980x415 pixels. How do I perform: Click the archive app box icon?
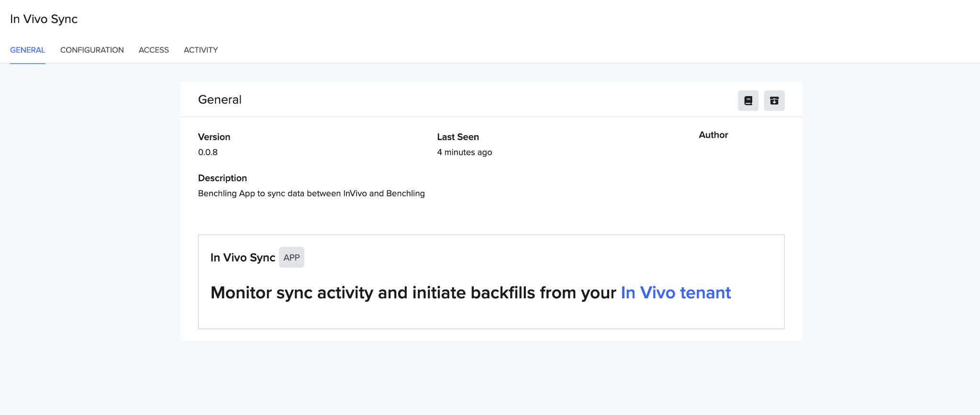pyautogui.click(x=774, y=100)
